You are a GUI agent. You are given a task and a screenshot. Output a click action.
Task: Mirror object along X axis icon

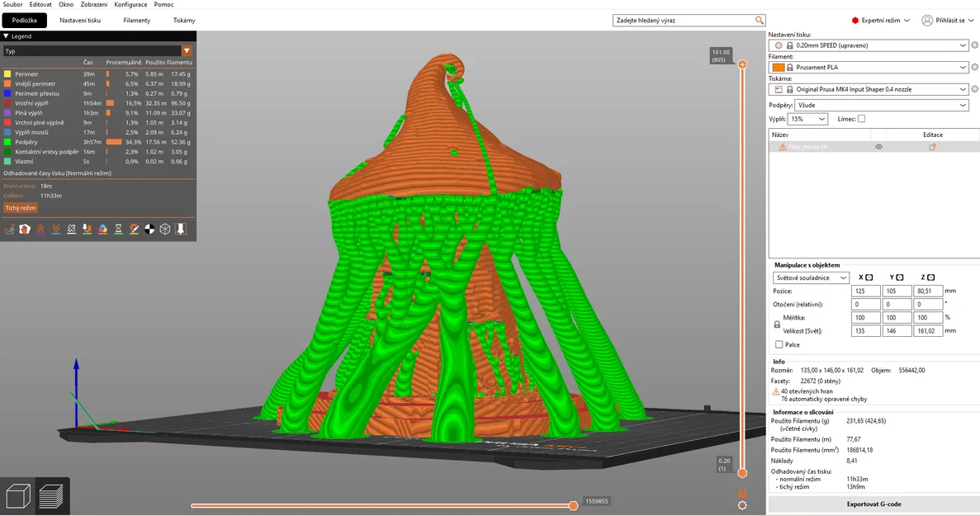(869, 277)
